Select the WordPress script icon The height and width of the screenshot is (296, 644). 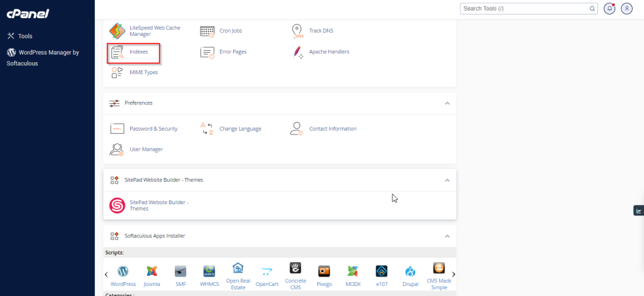pyautogui.click(x=123, y=271)
